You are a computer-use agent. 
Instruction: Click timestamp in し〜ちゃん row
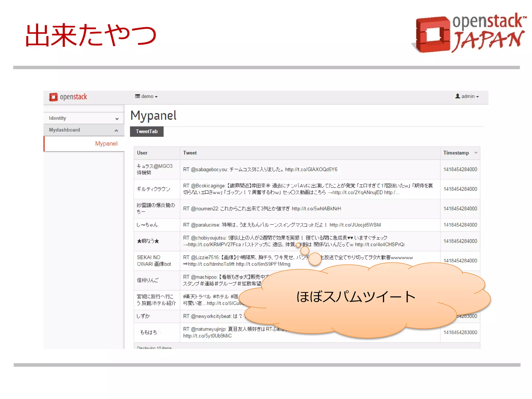(x=460, y=225)
